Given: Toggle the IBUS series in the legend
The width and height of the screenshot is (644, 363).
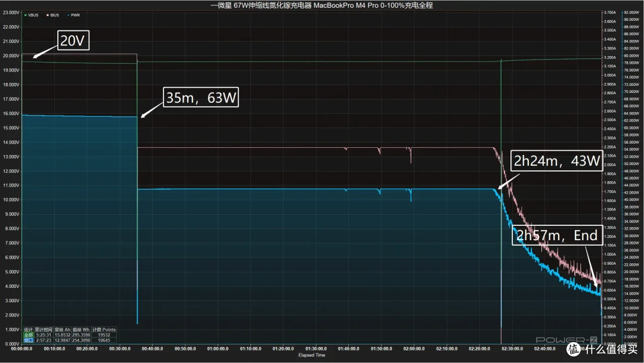Looking at the screenshot, I should click(52, 15).
